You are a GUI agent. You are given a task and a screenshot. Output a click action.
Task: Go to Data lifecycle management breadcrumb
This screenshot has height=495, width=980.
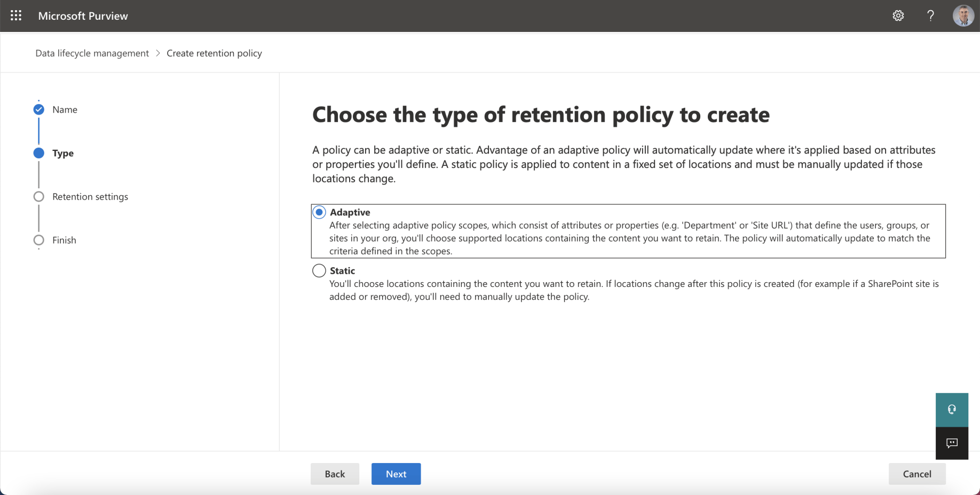92,53
